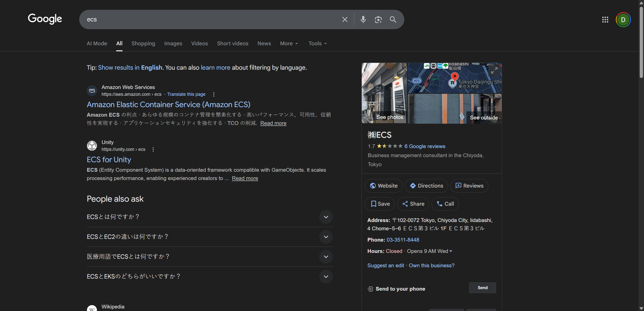Open Amazon Elastic Container Service result link
Screen dimensions: 644x311
tap(169, 105)
